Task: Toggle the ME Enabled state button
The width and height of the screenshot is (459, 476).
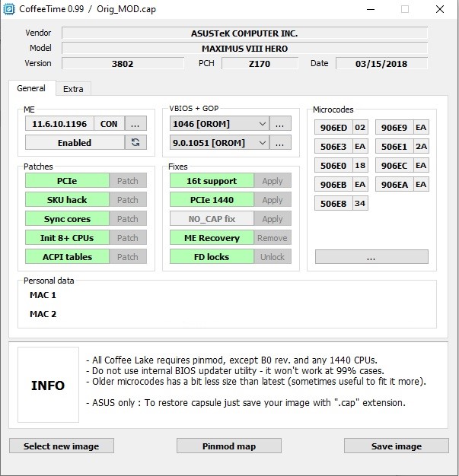Action: pos(75,142)
